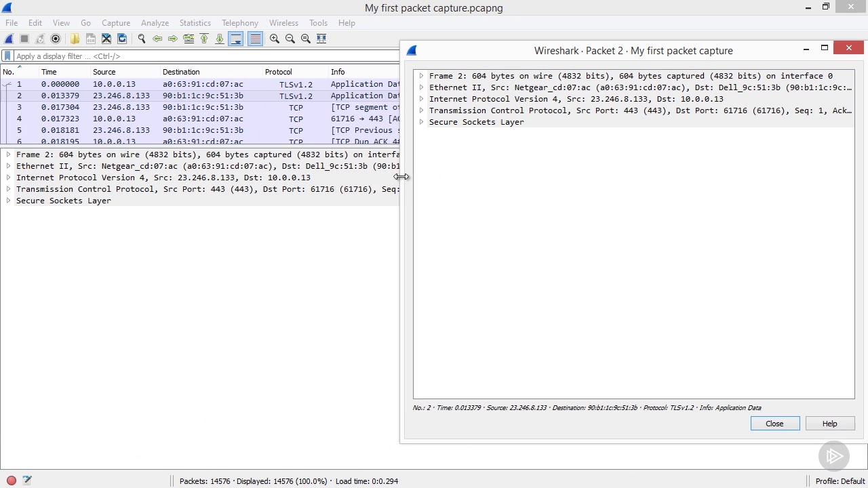Sort packets by the No. column header
This screenshot has width=868, height=488.
(x=19, y=72)
